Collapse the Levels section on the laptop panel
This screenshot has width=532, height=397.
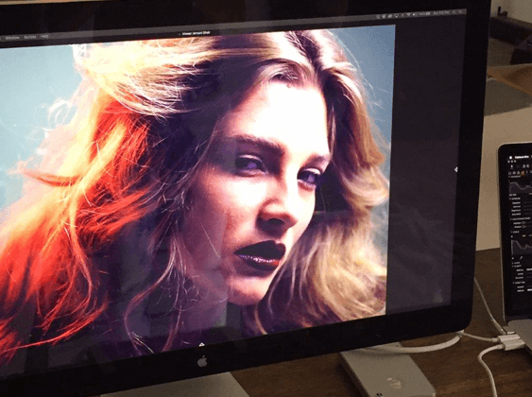[511, 232]
